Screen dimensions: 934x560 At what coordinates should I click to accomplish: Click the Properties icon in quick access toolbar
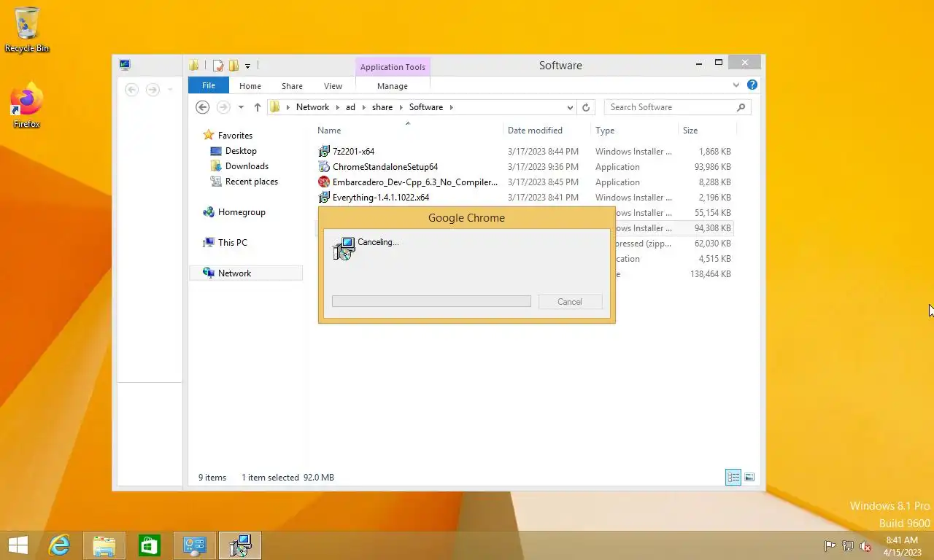(218, 66)
